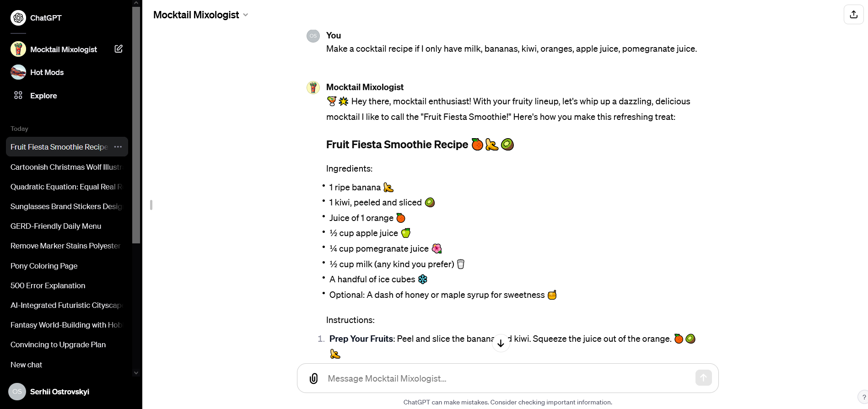Viewport: 868px width, 409px height.
Task: Expand the Mocktail Mixologist title dropdown
Action: click(246, 15)
